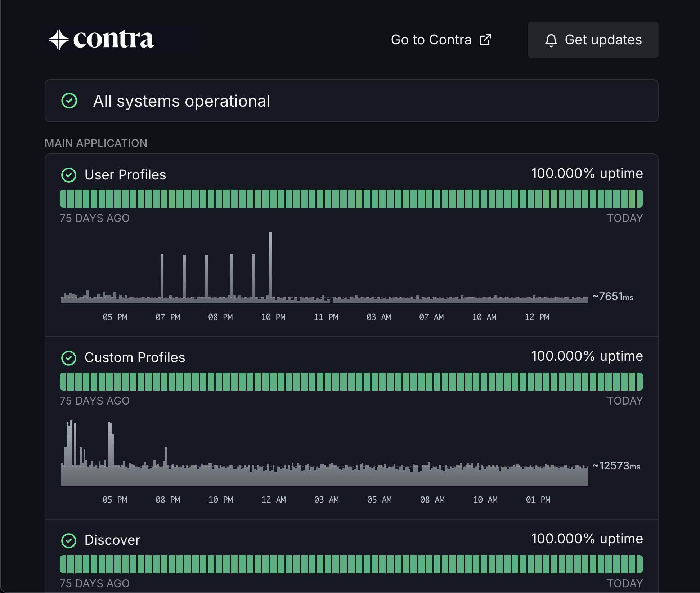Click the 75 DAYS AGO label under User Profiles
700x593 pixels.
click(x=95, y=218)
